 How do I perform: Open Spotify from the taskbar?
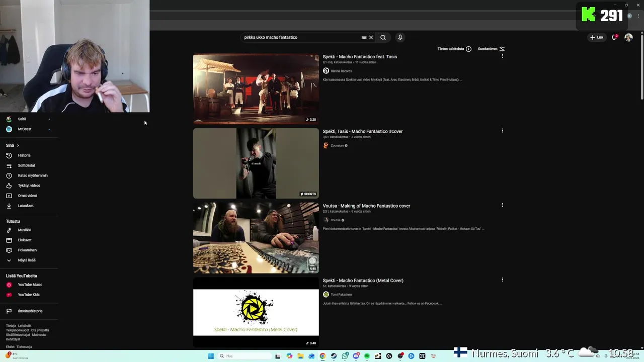(367, 356)
